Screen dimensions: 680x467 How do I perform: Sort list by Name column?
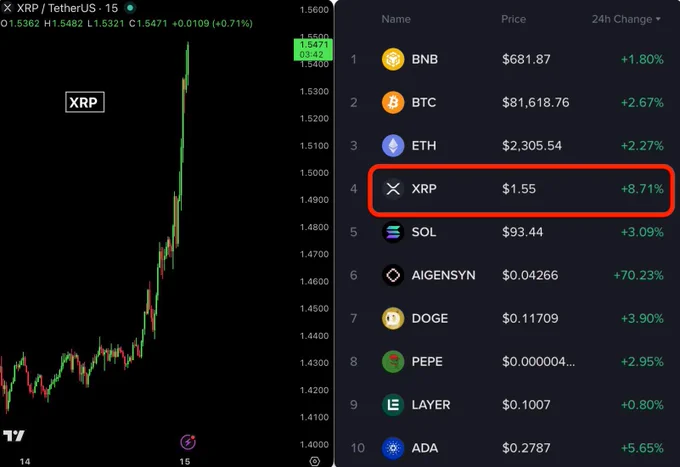(x=396, y=19)
